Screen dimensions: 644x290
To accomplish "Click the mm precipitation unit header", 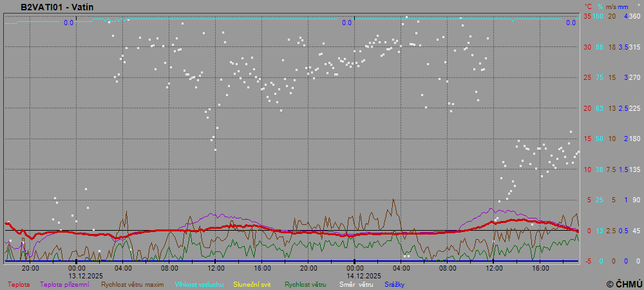I will (623, 6).
